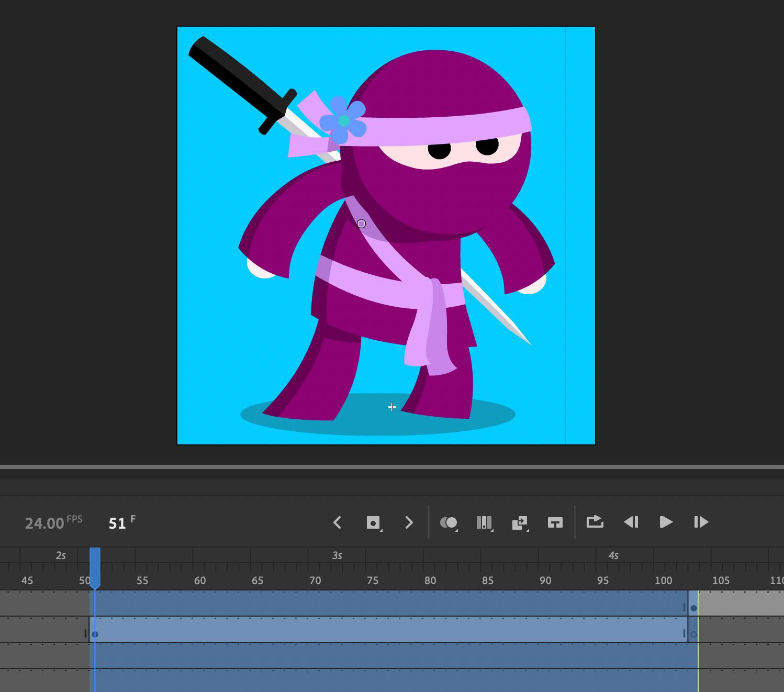The width and height of the screenshot is (784, 692).
Task: Click the transform point circle on the ninja's chest
Action: (x=361, y=224)
